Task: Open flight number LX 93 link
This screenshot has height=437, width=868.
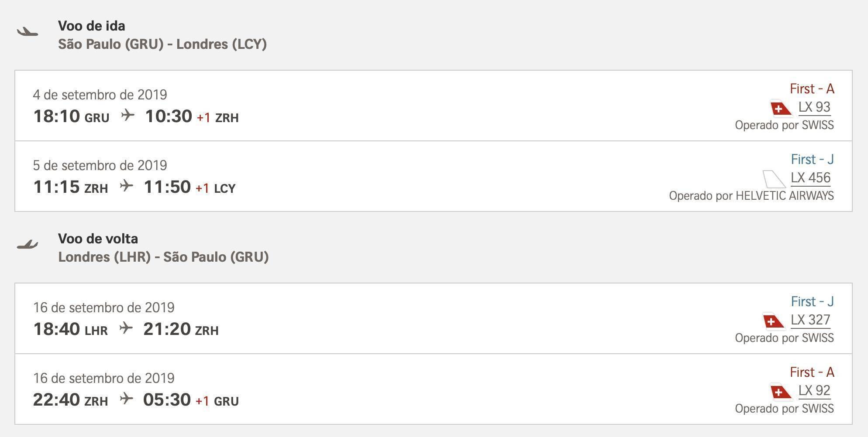Action: pos(814,107)
